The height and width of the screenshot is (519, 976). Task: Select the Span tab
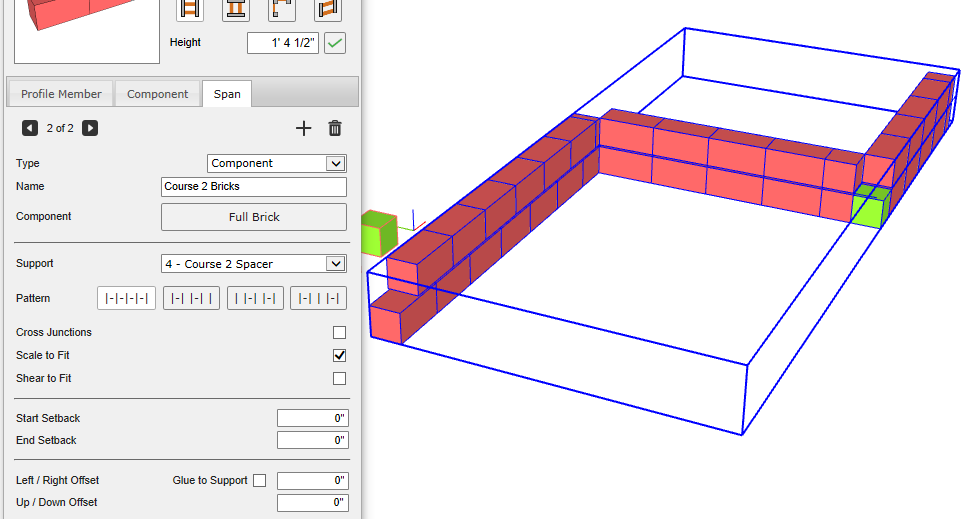pos(227,94)
